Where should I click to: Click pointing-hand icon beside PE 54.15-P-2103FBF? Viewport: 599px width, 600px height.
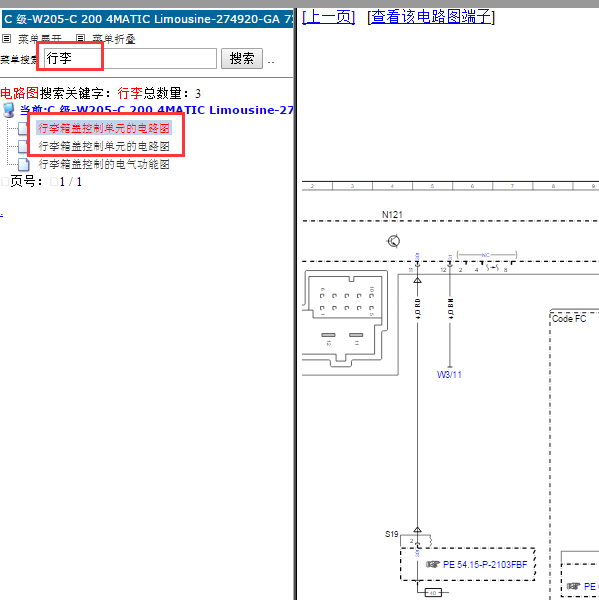[433, 564]
